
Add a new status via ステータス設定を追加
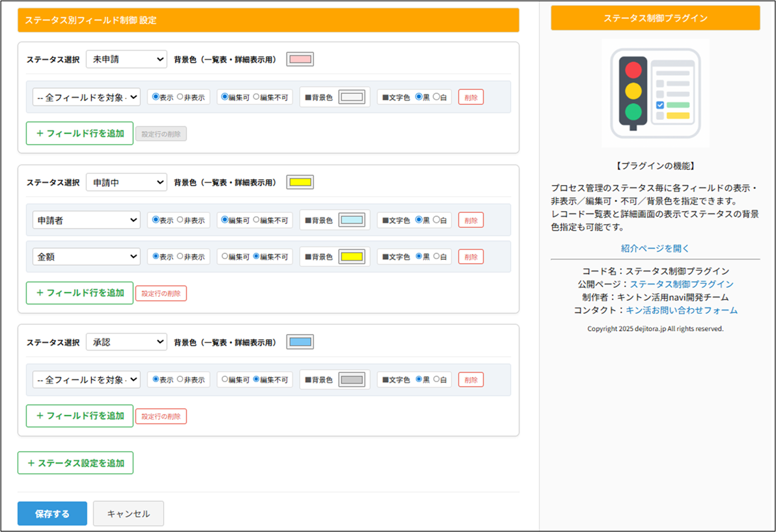tap(76, 463)
